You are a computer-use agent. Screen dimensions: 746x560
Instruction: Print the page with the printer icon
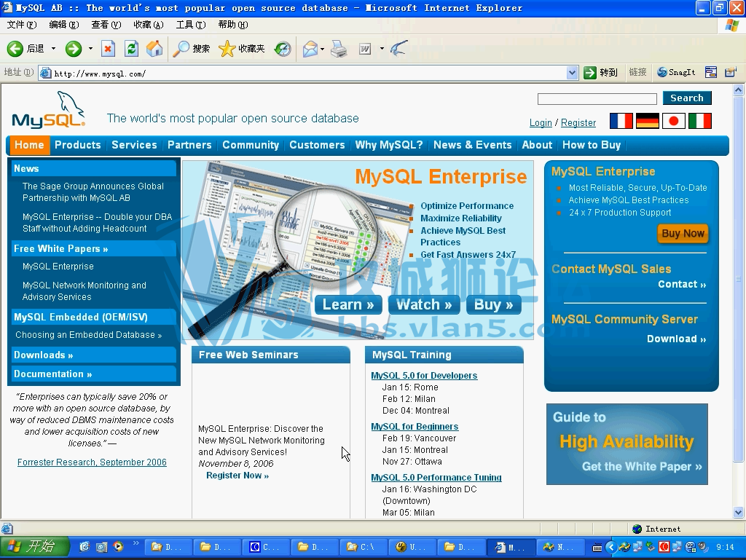click(339, 49)
